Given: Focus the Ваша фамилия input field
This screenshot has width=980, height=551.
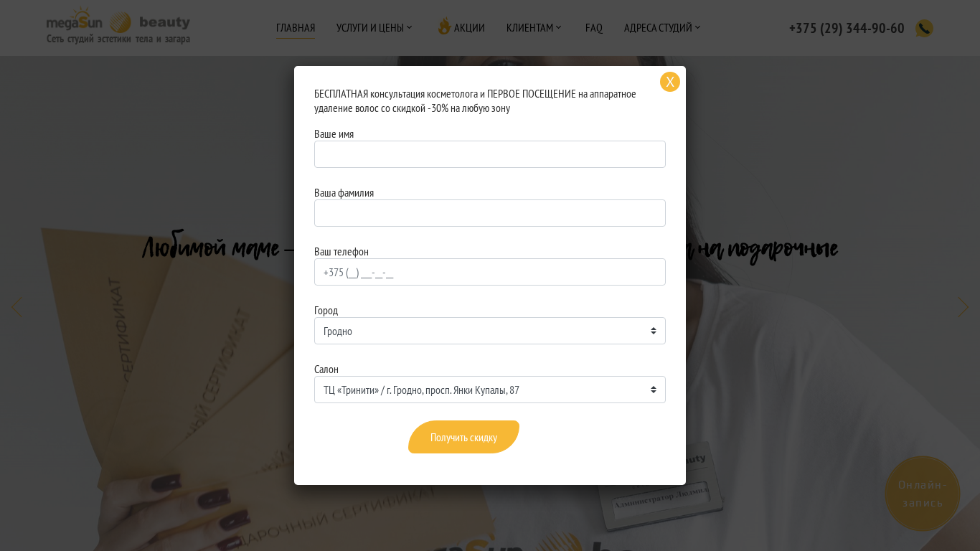Looking at the screenshot, I should (490, 213).
